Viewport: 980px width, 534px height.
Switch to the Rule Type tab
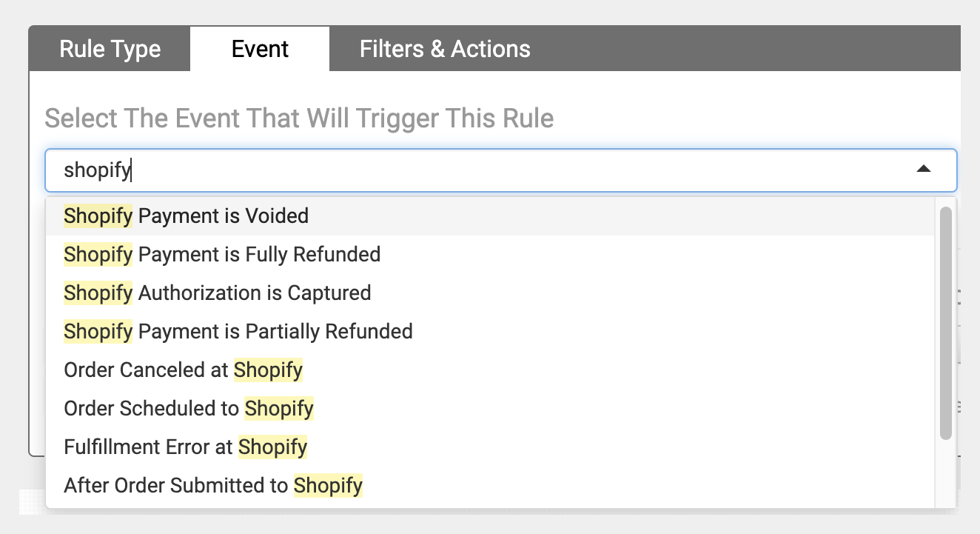tap(110, 49)
